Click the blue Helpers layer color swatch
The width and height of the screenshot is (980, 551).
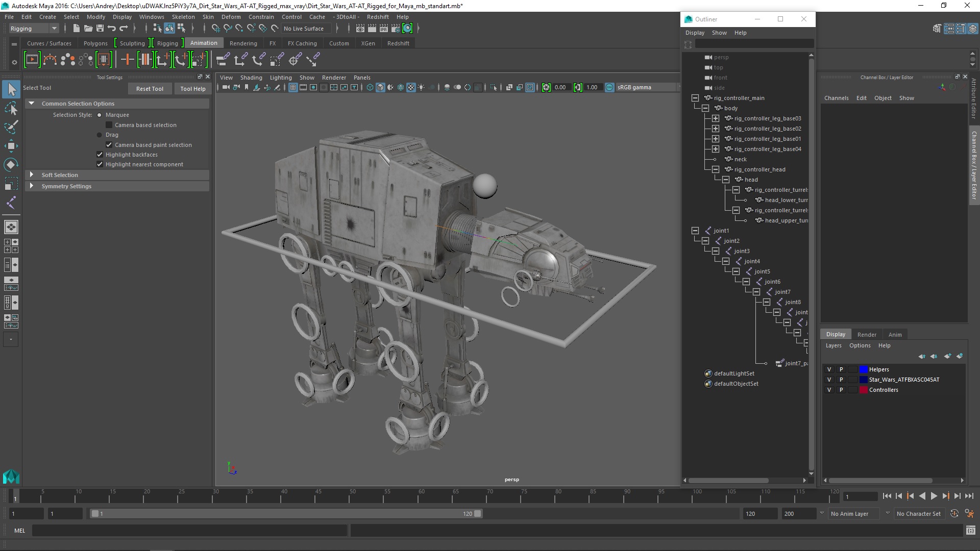pyautogui.click(x=864, y=369)
